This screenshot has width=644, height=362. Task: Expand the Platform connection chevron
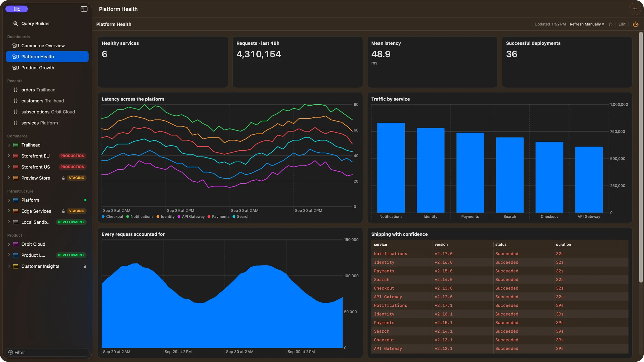[x=9, y=200]
